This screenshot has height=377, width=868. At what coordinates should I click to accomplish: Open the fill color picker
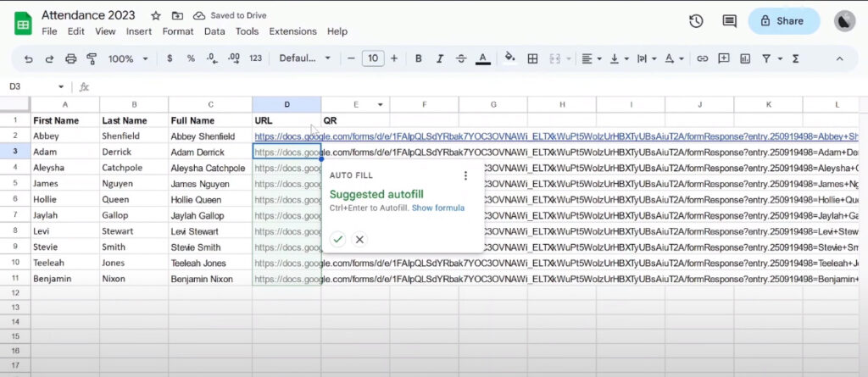click(x=509, y=58)
